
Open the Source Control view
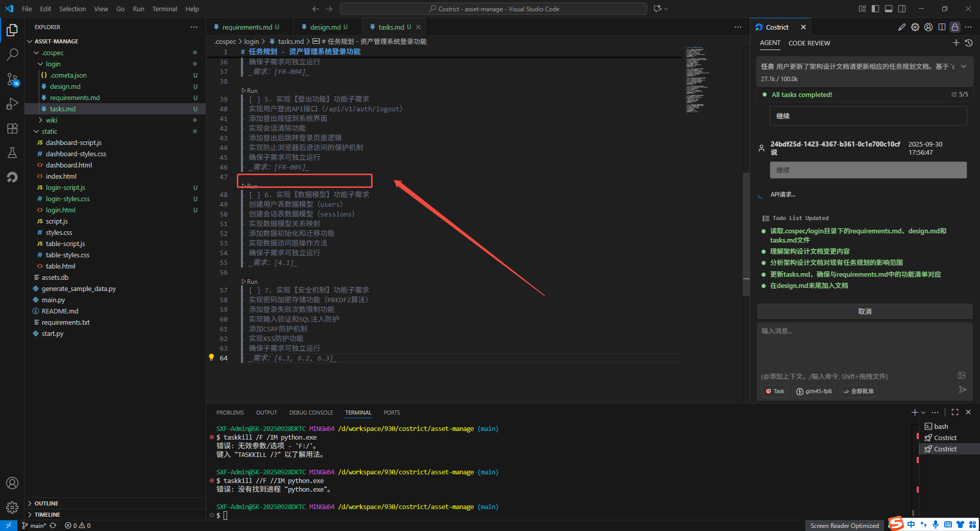(12, 79)
